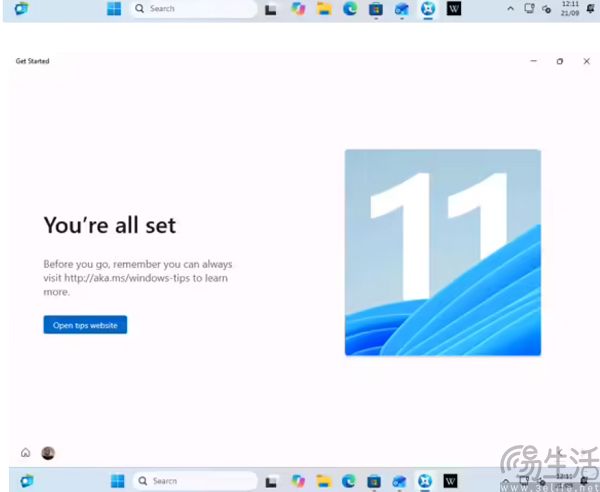Select the Get Started icon in the top taskbar
This screenshot has height=492, width=600.
coord(428,8)
